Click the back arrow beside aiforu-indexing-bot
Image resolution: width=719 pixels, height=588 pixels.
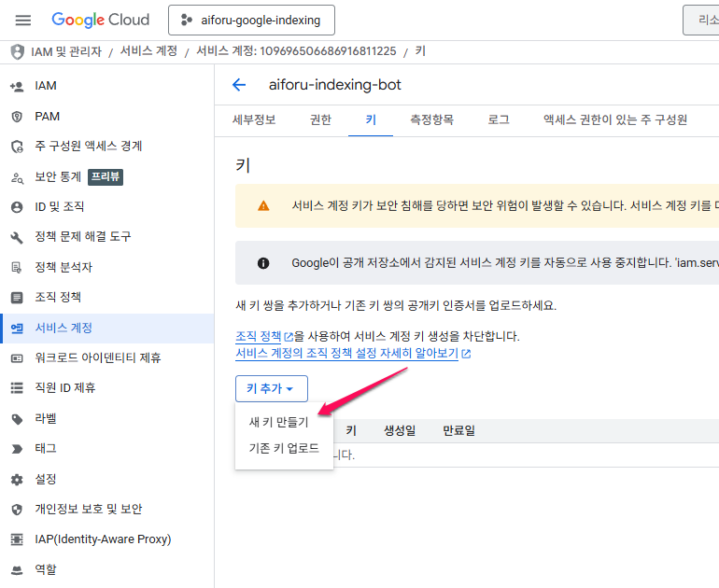239,85
